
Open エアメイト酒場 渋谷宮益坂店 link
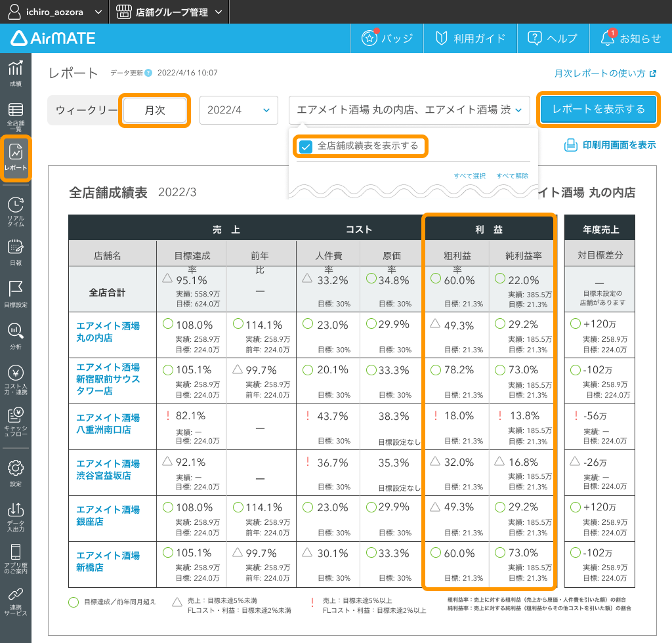click(x=108, y=470)
